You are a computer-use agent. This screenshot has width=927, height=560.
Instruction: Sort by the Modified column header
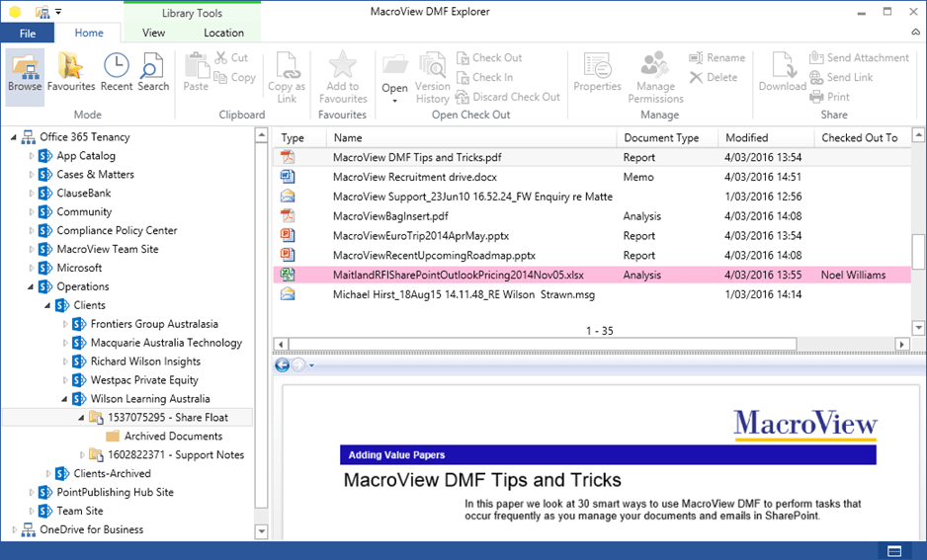(x=766, y=137)
